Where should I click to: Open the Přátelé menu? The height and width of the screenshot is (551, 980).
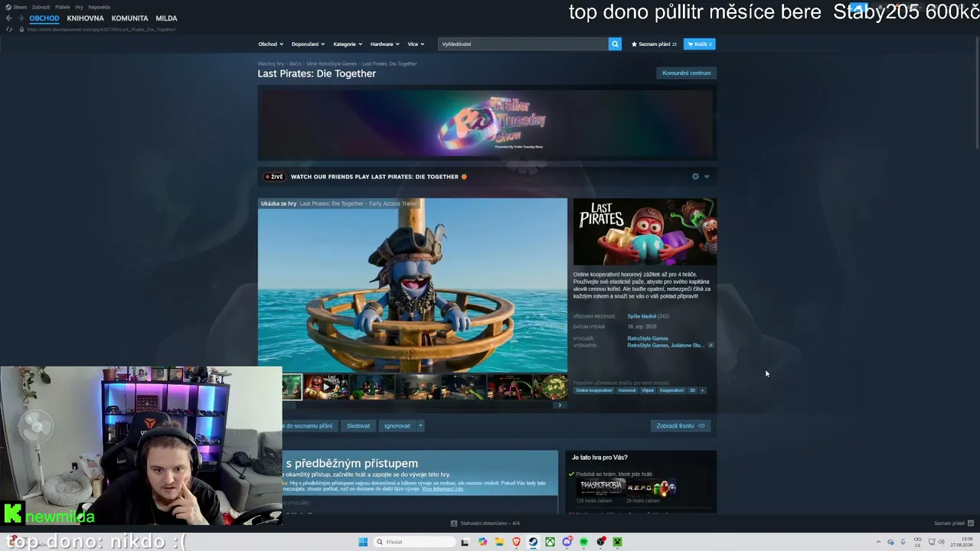pos(63,7)
